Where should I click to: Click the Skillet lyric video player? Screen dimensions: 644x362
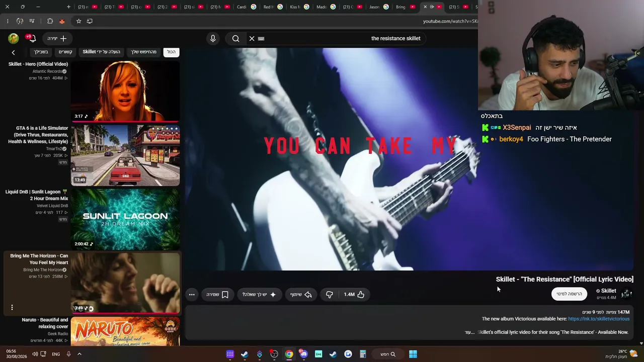[409, 159]
